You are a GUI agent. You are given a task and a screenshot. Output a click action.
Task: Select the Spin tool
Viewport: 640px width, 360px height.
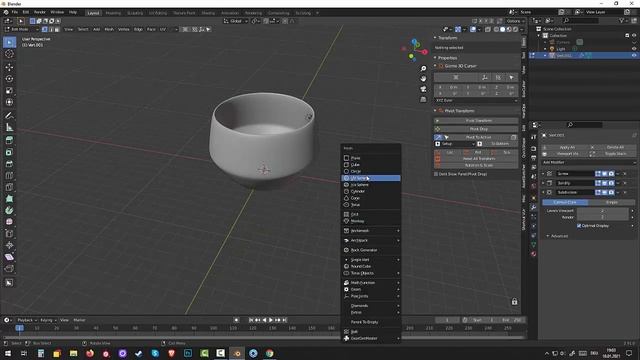[9, 210]
